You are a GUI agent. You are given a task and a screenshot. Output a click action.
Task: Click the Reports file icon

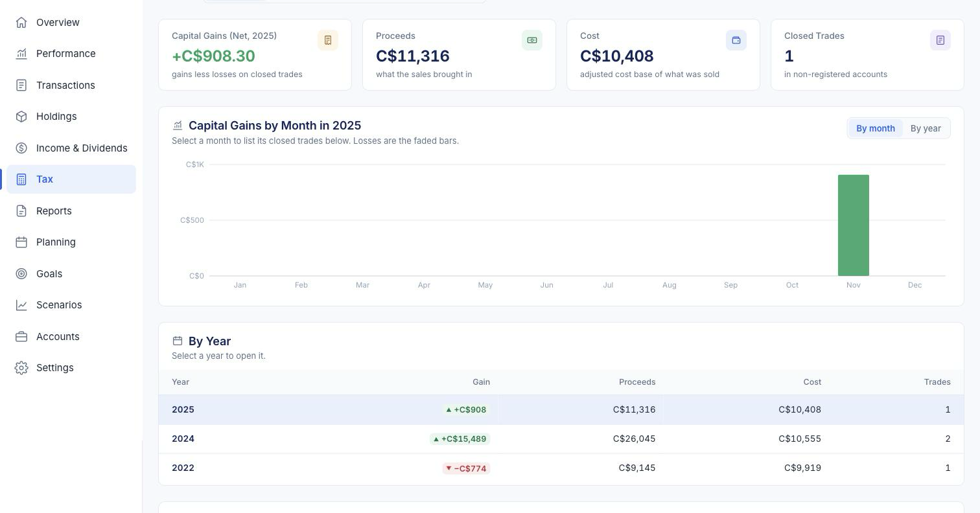(21, 211)
